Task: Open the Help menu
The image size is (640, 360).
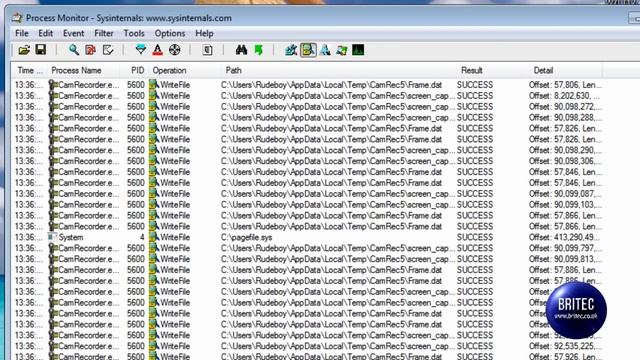Action: coord(204,33)
